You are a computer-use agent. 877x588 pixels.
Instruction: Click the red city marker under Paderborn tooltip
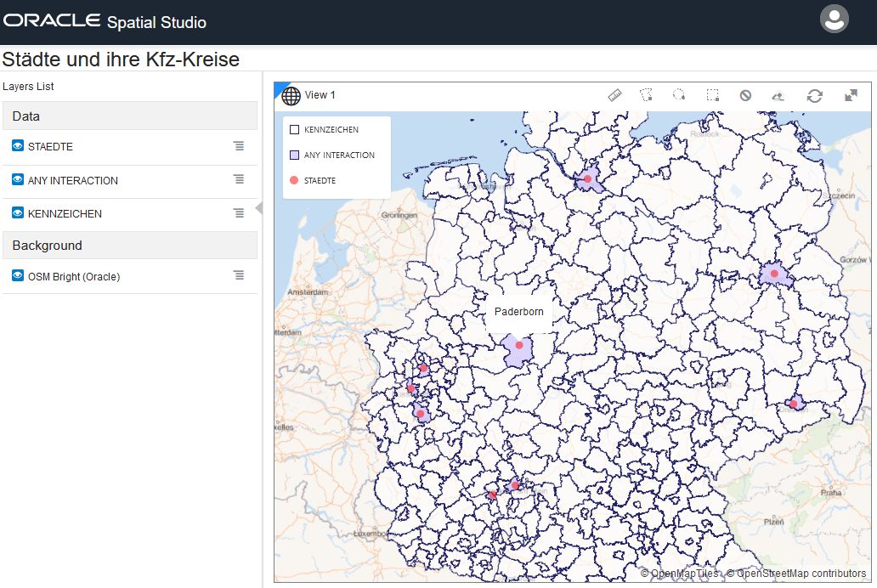(519, 345)
